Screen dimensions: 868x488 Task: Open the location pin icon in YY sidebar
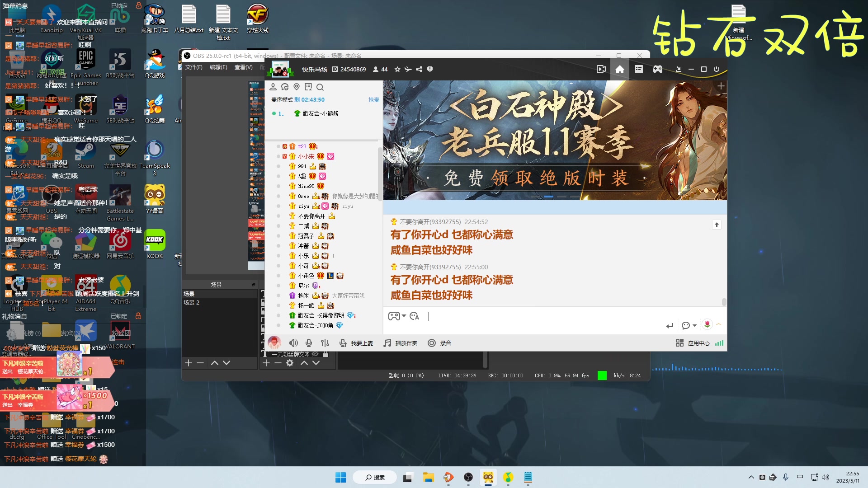(297, 87)
